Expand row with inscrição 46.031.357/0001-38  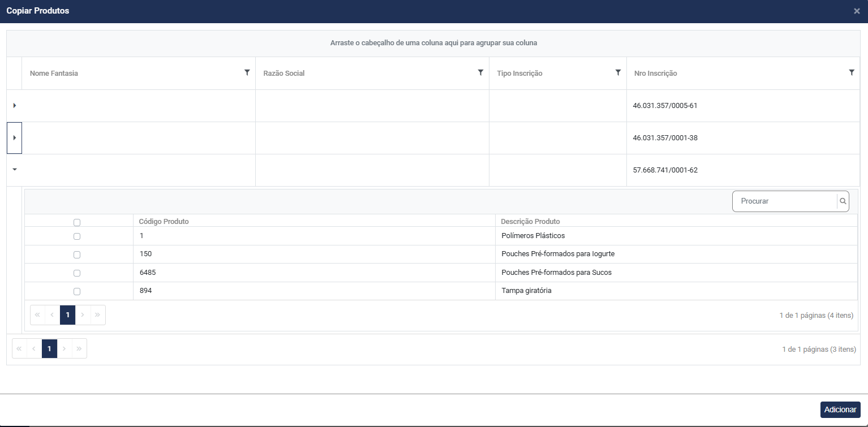click(14, 137)
